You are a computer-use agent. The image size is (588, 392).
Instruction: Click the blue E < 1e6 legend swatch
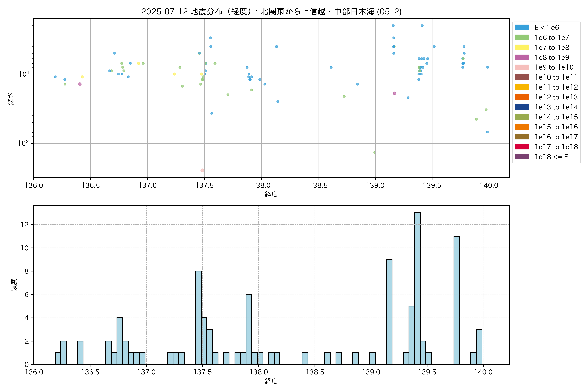pos(522,27)
